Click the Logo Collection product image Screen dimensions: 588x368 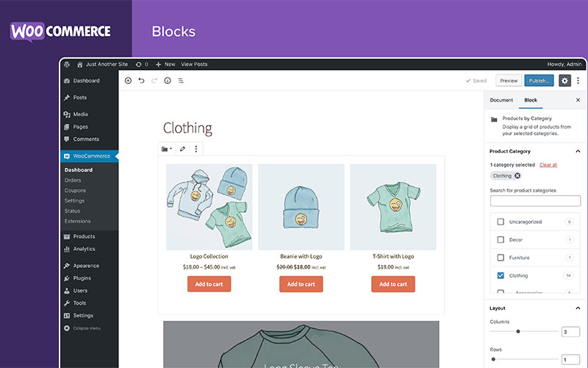coord(209,207)
